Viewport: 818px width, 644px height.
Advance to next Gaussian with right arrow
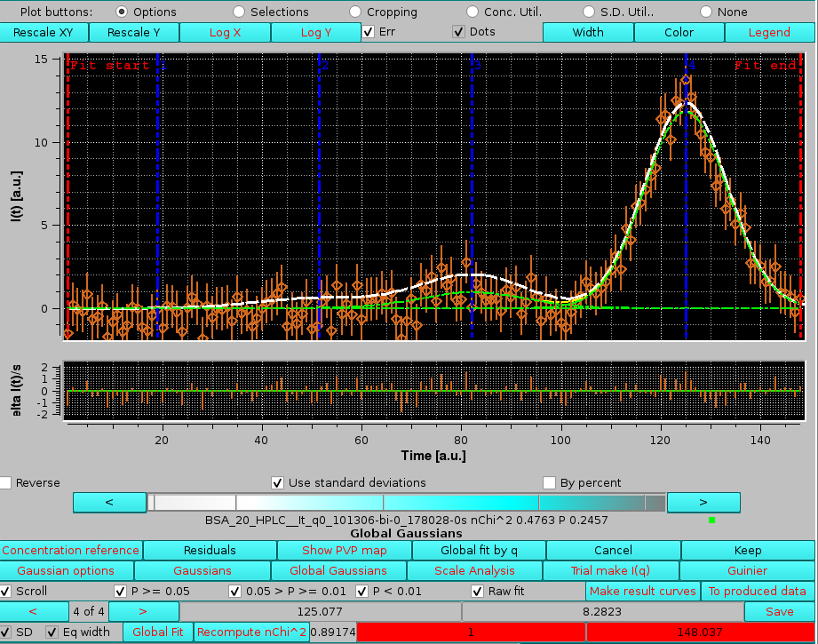click(143, 611)
